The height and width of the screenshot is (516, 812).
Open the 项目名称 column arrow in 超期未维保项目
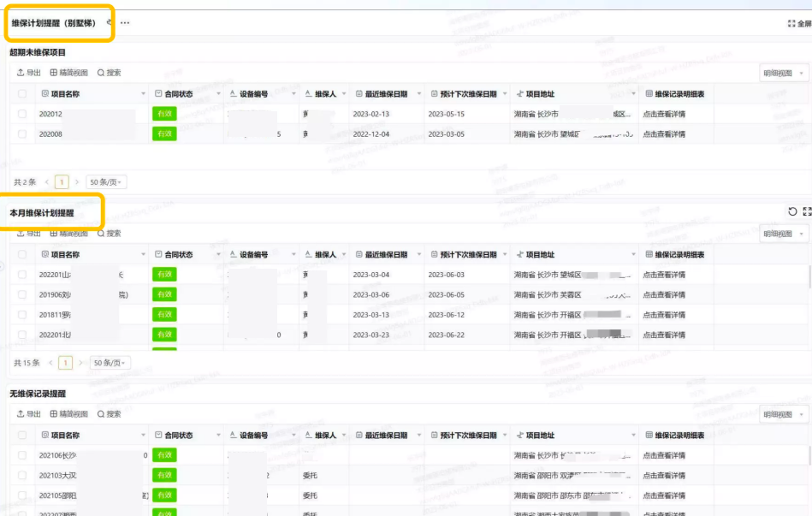143,94
